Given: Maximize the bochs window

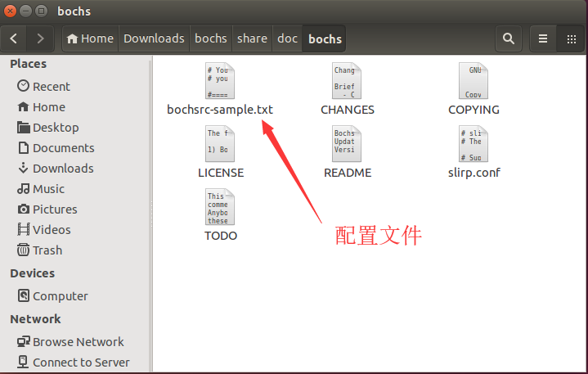Looking at the screenshot, I should 41,11.
